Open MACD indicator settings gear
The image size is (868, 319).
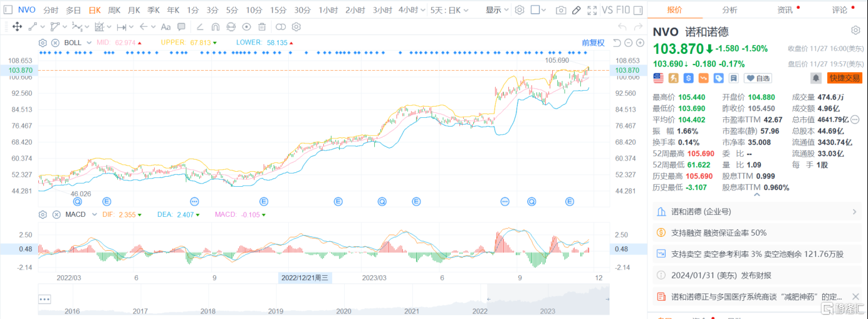43,214
